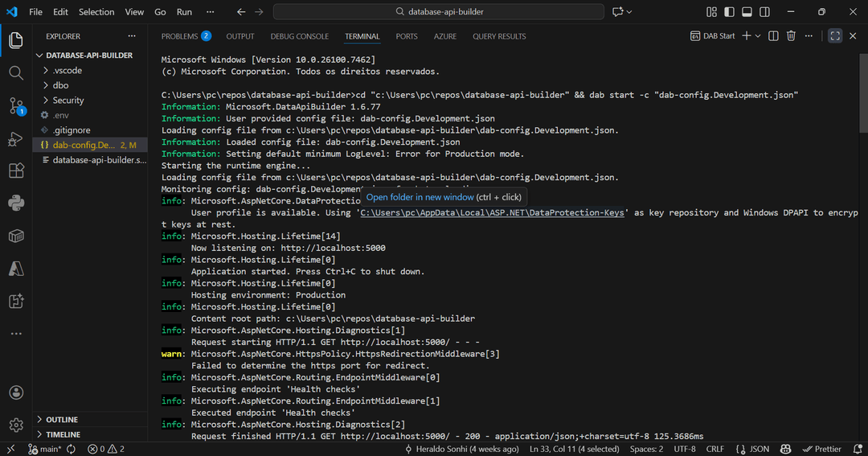
Task: Switch to the OUTPUT tab
Action: pyautogui.click(x=240, y=36)
